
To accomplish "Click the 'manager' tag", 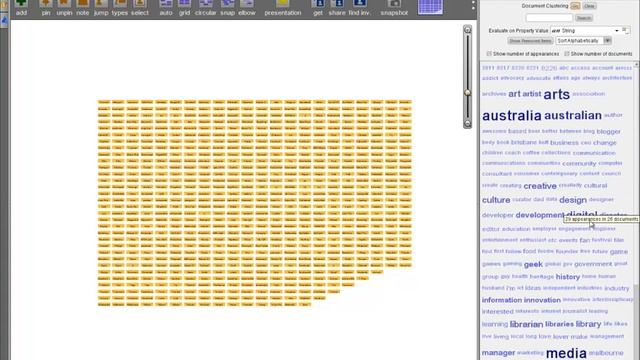I will coord(498,353).
